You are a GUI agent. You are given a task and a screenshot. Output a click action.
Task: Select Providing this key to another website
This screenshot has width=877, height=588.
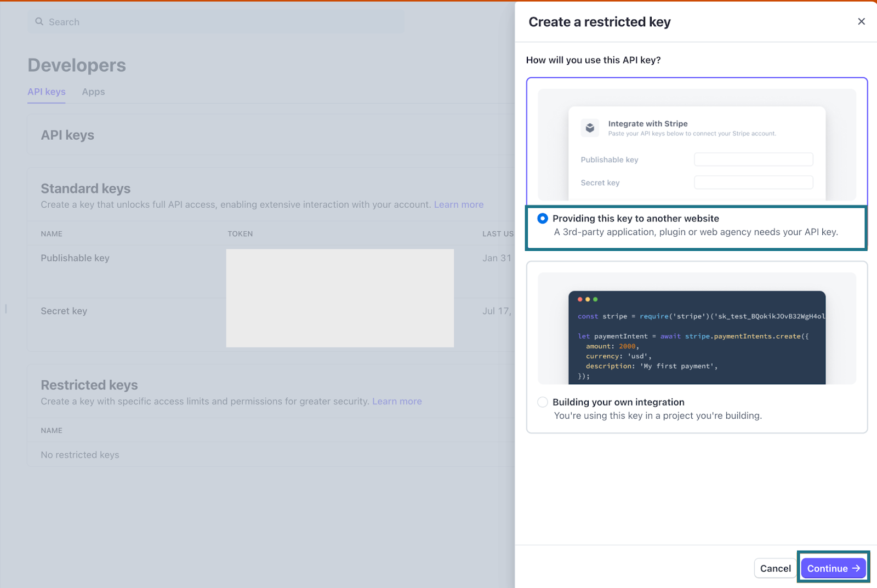(542, 218)
